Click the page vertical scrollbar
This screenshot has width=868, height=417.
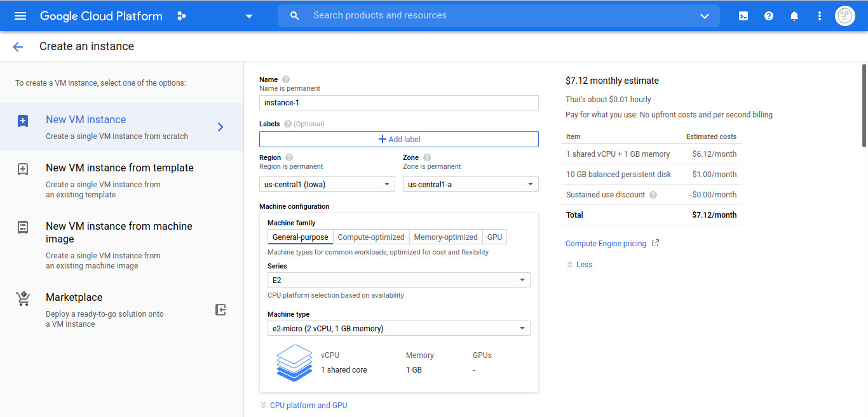click(864, 105)
